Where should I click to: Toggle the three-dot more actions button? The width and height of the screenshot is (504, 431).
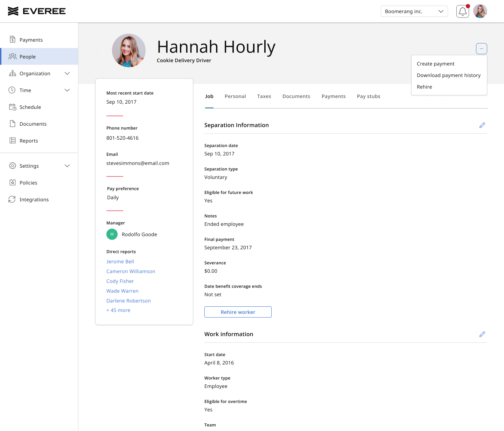(482, 49)
